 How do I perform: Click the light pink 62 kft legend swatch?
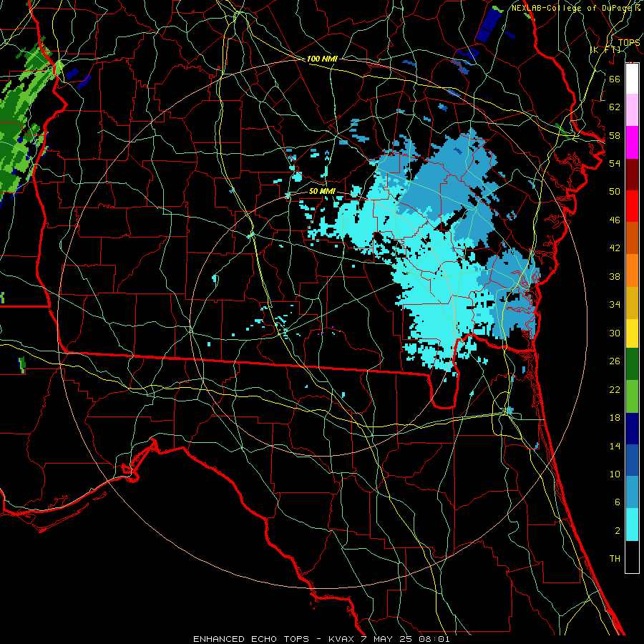point(632,109)
